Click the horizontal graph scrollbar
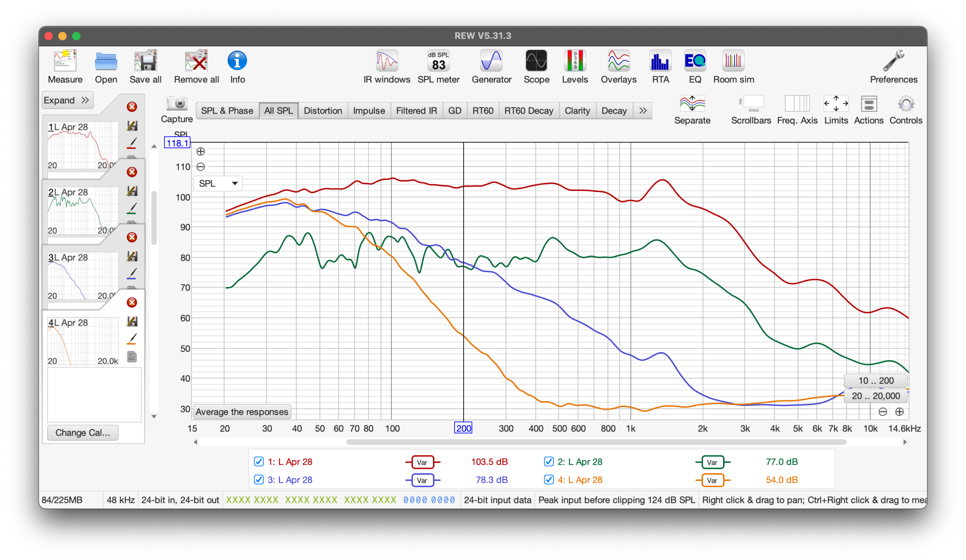966x560 pixels. [596, 442]
